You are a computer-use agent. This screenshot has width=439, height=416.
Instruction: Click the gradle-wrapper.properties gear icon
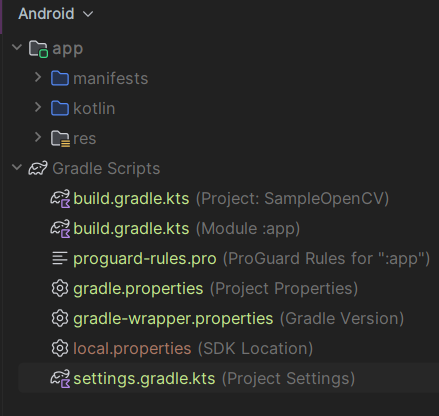coord(60,318)
